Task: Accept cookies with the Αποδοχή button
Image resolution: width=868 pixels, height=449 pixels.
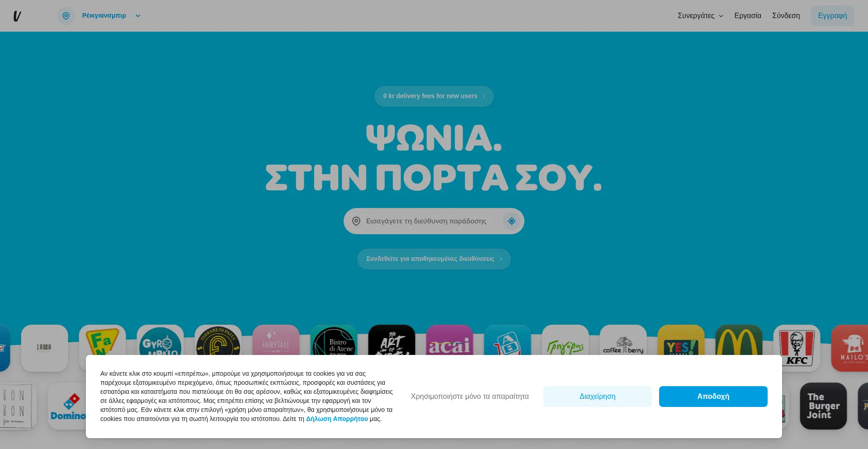Action: click(x=713, y=397)
